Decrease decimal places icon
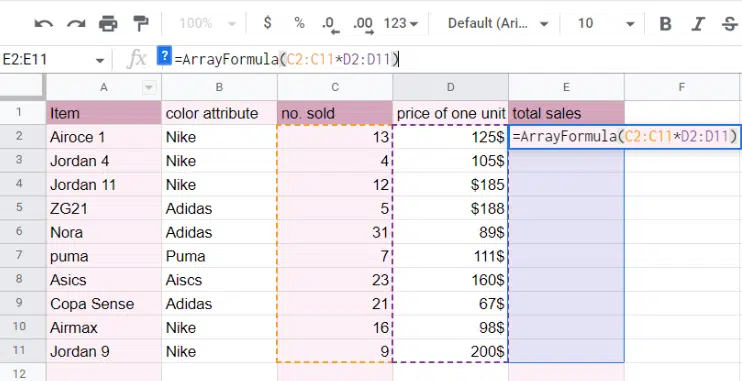The width and height of the screenshot is (742, 381). (330, 25)
